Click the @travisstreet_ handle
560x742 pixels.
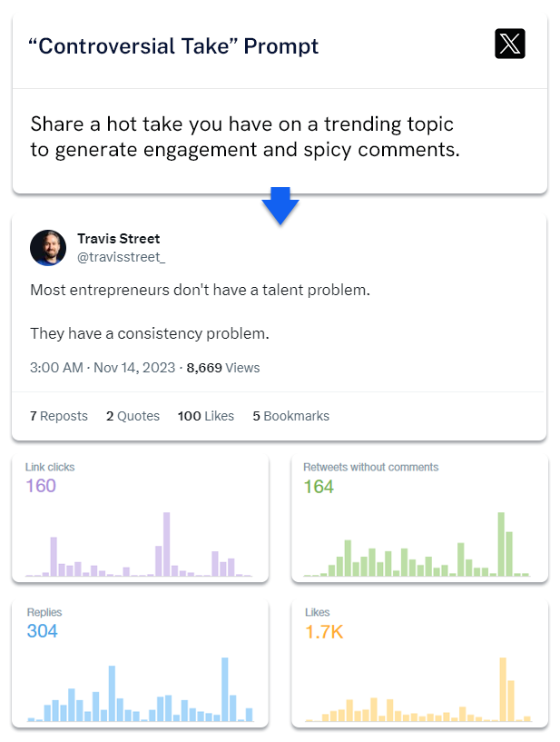121,257
